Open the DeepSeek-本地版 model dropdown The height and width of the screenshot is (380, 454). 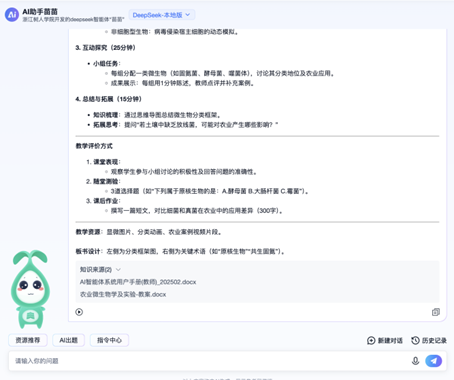pyautogui.click(x=161, y=15)
